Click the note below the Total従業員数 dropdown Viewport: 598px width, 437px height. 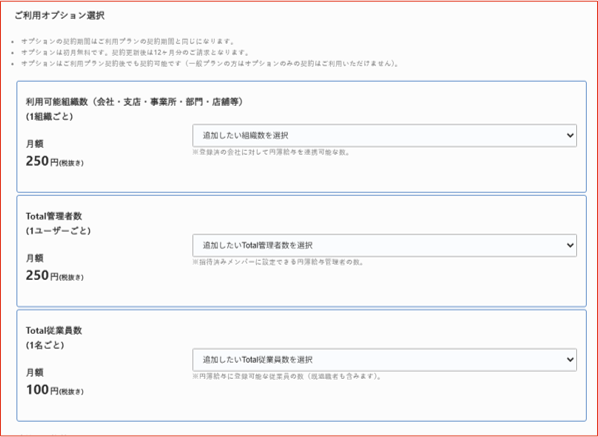pos(287,376)
